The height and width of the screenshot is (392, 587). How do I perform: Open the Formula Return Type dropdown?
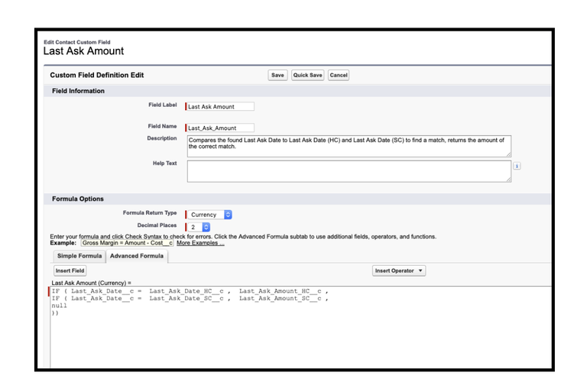pos(209,215)
